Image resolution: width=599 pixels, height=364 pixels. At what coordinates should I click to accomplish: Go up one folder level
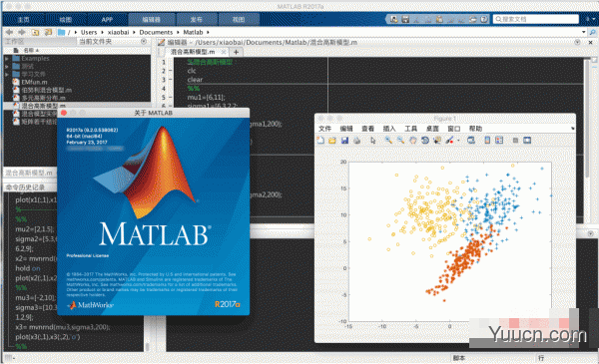(35, 33)
